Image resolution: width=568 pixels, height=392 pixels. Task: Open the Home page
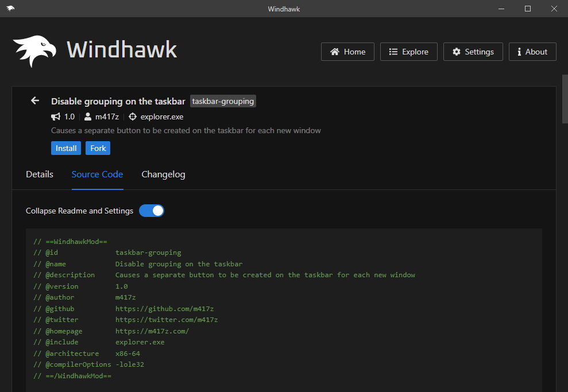347,52
